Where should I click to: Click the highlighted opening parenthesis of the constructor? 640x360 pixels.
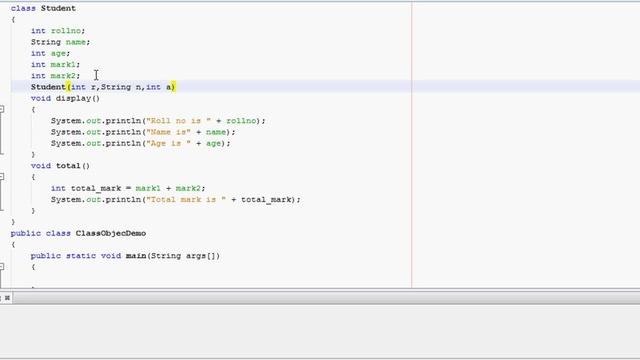(69, 87)
